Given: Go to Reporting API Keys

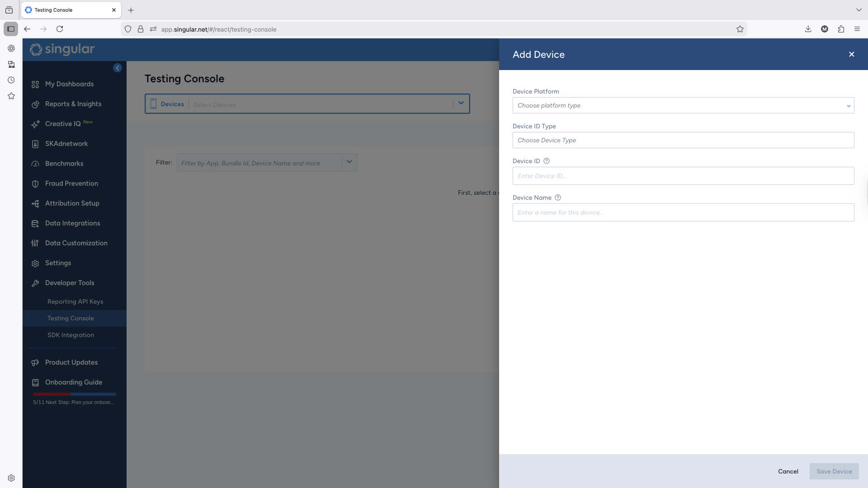Looking at the screenshot, I should (75, 301).
